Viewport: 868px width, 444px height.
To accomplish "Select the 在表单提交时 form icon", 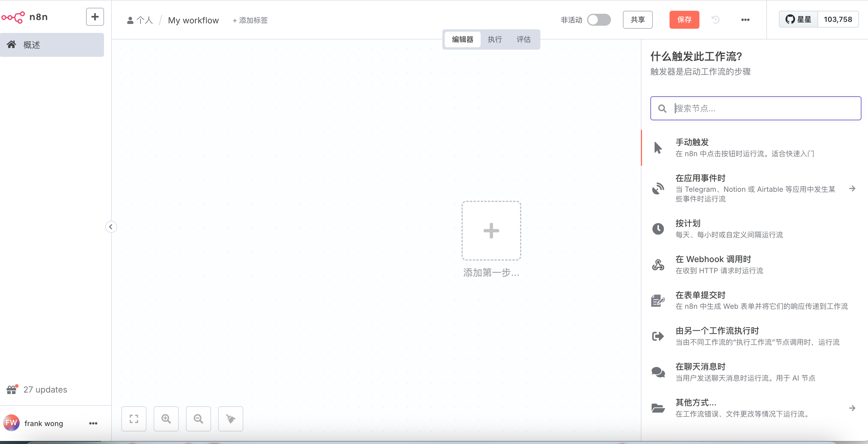I will (x=658, y=301).
